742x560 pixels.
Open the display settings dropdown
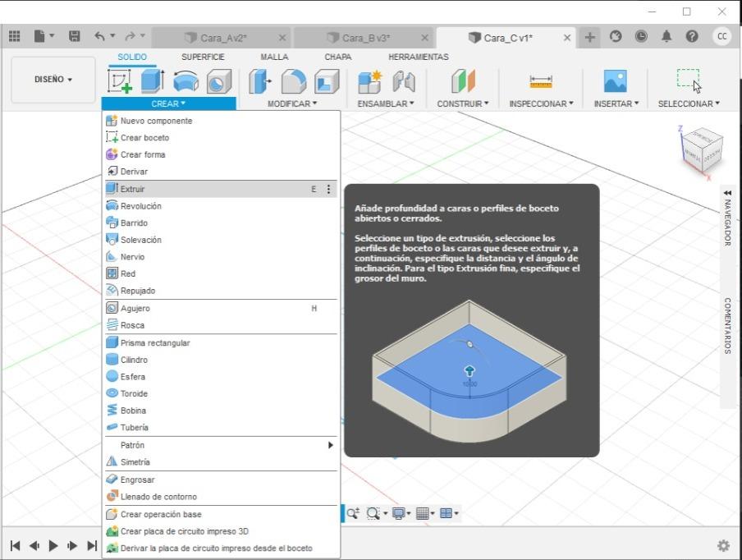401,513
